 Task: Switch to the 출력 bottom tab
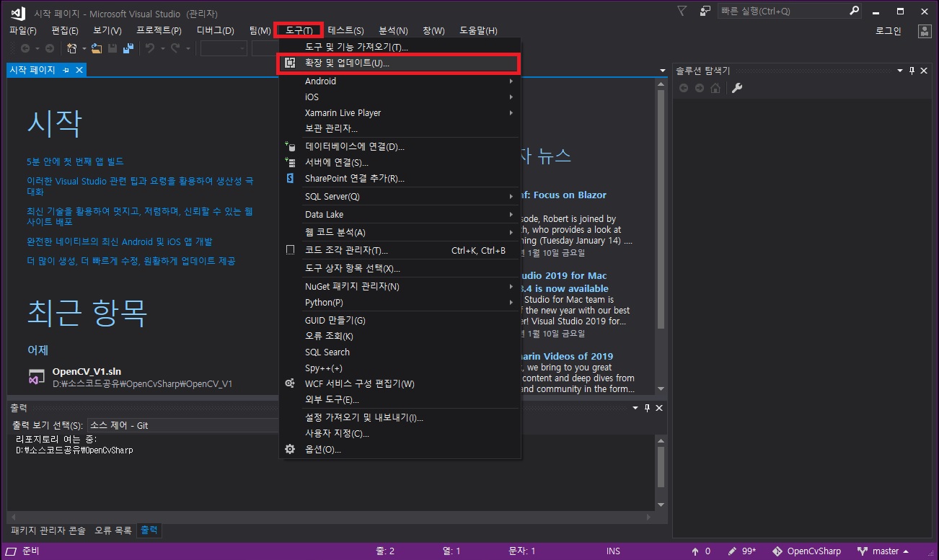[x=150, y=530]
